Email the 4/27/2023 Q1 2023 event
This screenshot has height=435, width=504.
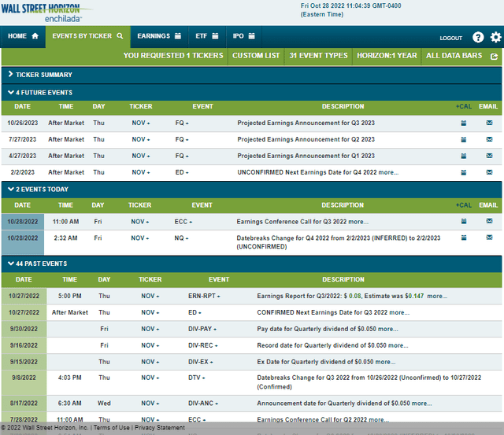click(489, 156)
